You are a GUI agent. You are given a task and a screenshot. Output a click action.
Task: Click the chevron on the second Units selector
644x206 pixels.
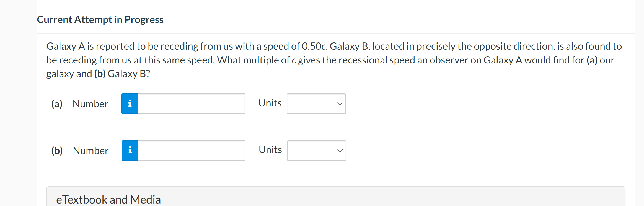[340, 150]
